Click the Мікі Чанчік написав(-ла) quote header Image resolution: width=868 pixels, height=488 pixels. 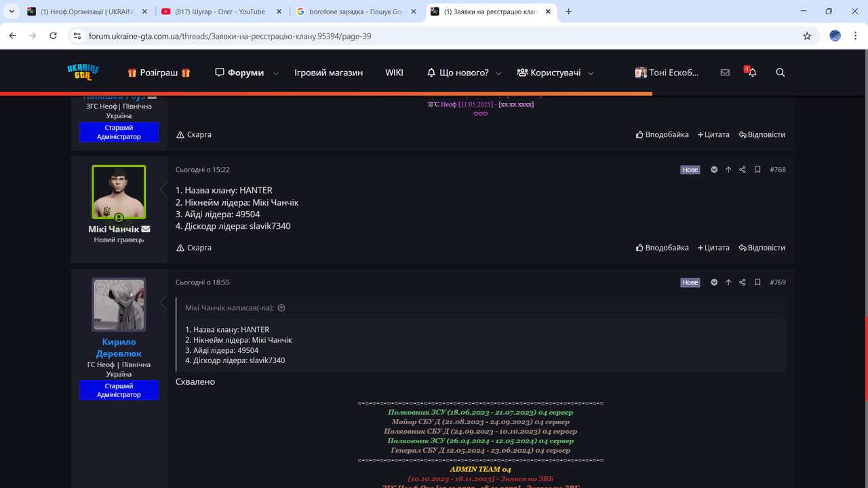tap(229, 308)
